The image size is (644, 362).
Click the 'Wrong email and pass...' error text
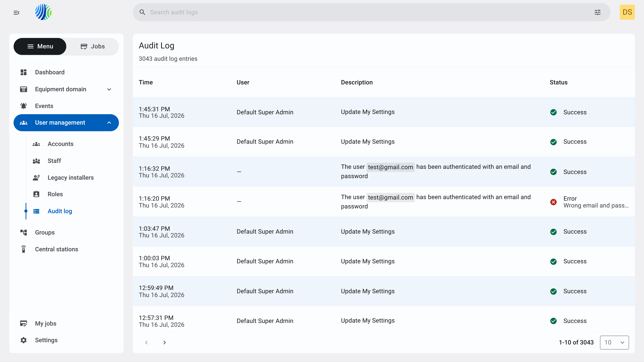click(596, 206)
